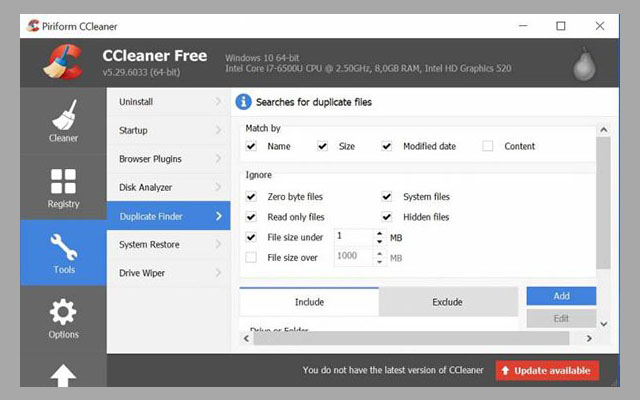Image resolution: width=640 pixels, height=400 pixels.
Task: Toggle the Zero byte files checkbox
Action: pos(251,197)
